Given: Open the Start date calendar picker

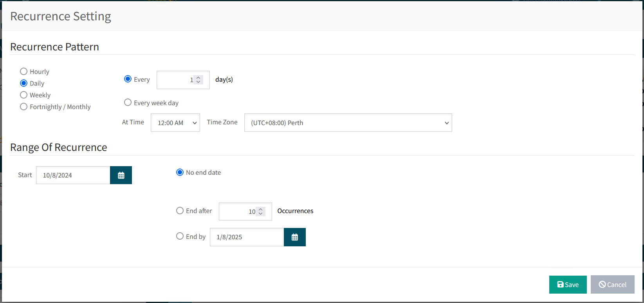Looking at the screenshot, I should coord(121,175).
